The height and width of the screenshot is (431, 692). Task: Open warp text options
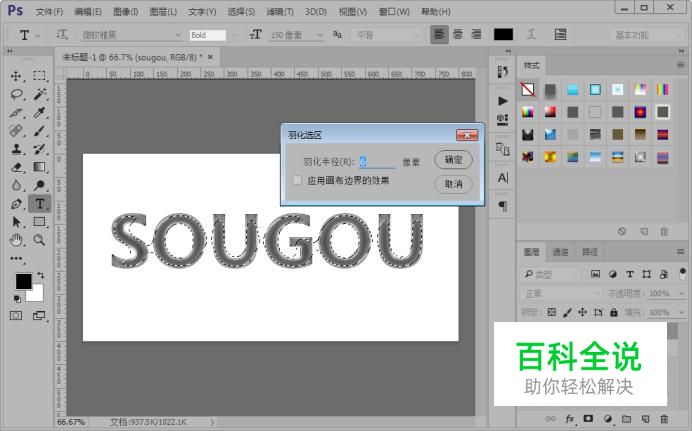tap(531, 34)
